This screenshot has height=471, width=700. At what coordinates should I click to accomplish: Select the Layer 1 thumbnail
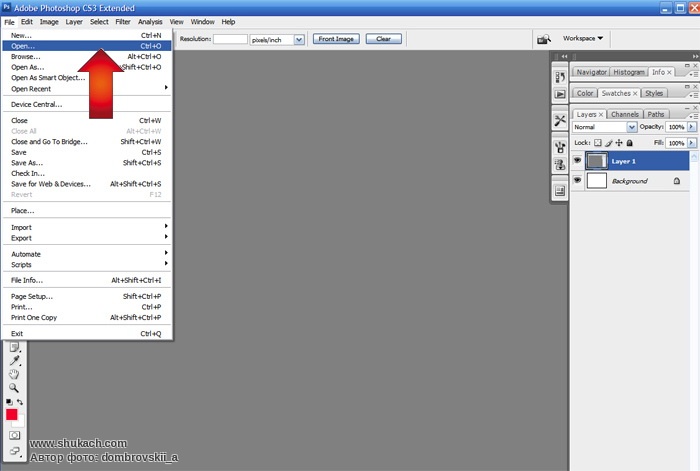tap(596, 161)
